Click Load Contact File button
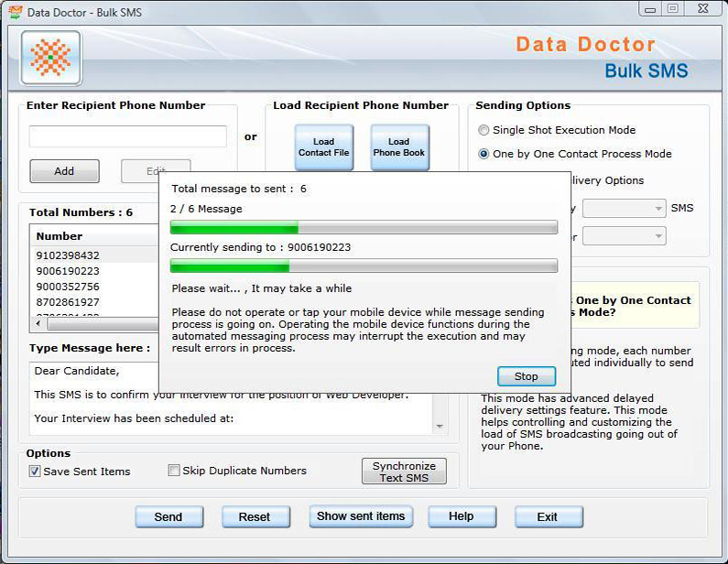Screen dimensions: 728x564 click(x=323, y=147)
